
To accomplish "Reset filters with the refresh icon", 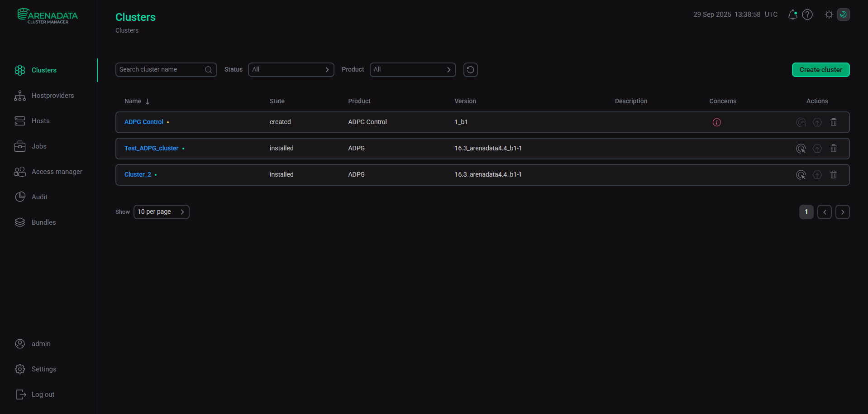I will click(470, 69).
